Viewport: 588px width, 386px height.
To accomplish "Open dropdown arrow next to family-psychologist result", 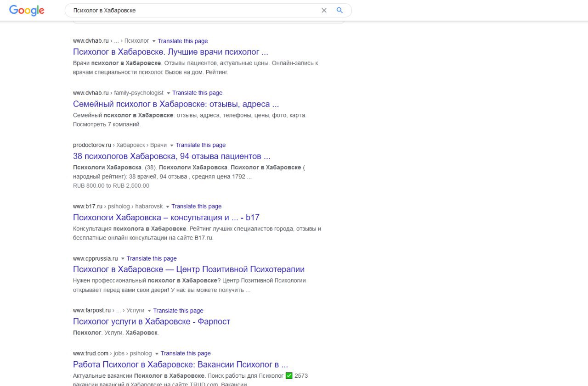I will pyautogui.click(x=168, y=93).
